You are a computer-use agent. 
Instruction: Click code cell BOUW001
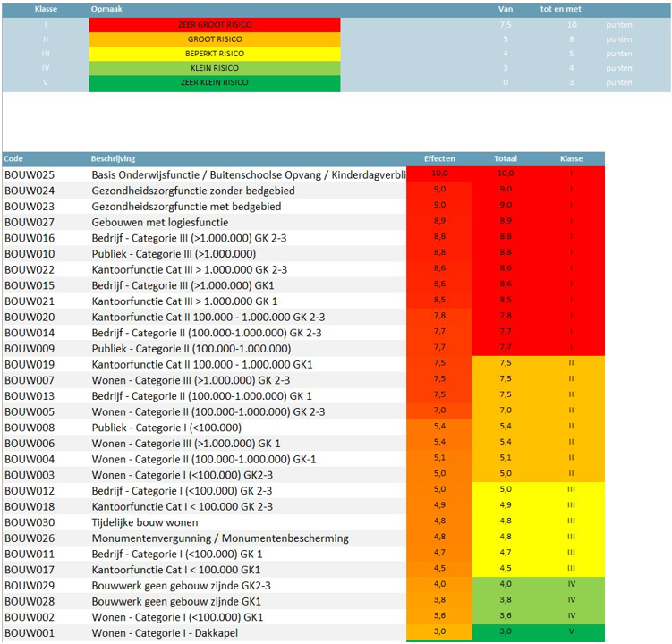pos(30,633)
